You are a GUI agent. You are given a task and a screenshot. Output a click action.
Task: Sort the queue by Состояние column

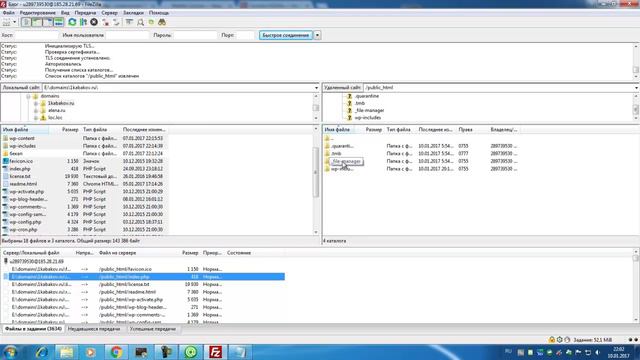pyautogui.click(x=239, y=253)
